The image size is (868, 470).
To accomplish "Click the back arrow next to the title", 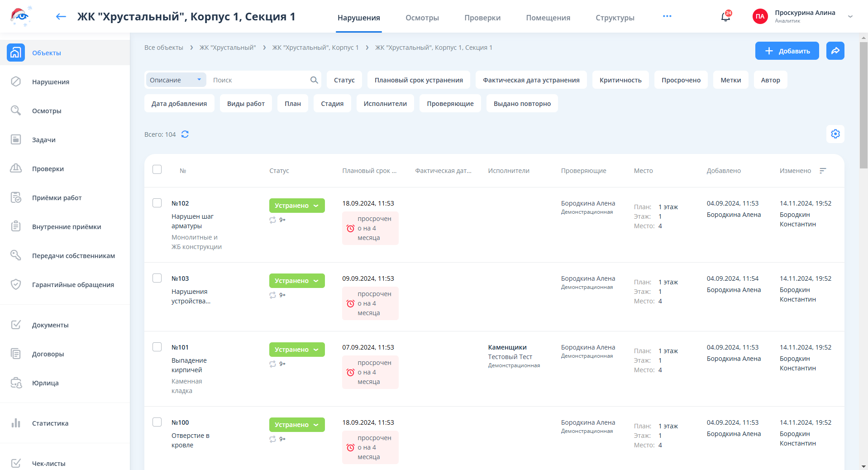I will (61, 17).
